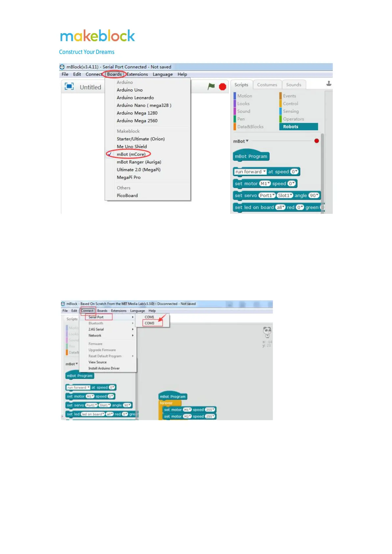The image size is (392, 554).
Task: Switch to the Sounds tab
Action: click(x=294, y=85)
